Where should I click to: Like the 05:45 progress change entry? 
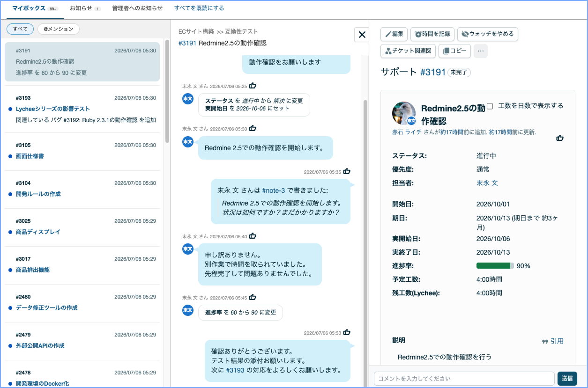[x=253, y=297]
